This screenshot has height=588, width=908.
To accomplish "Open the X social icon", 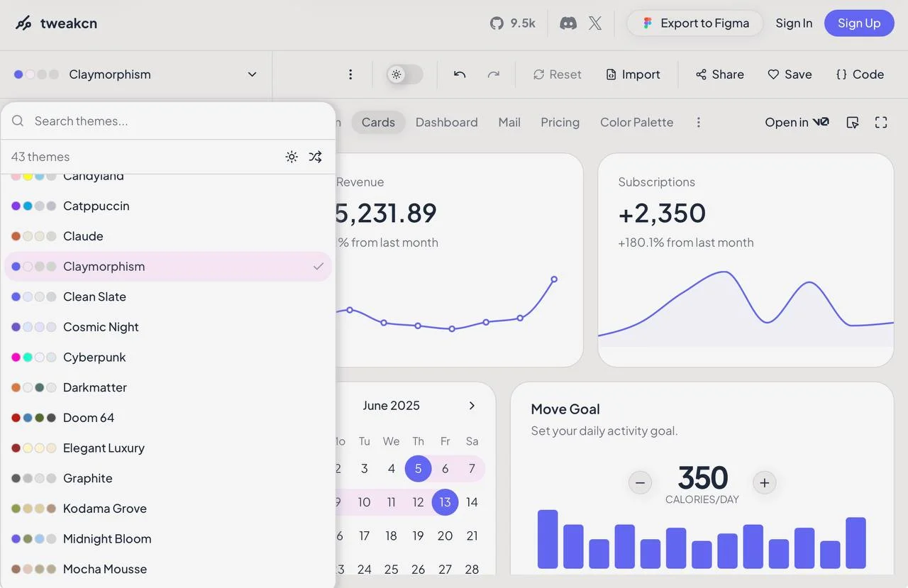I will pos(595,23).
